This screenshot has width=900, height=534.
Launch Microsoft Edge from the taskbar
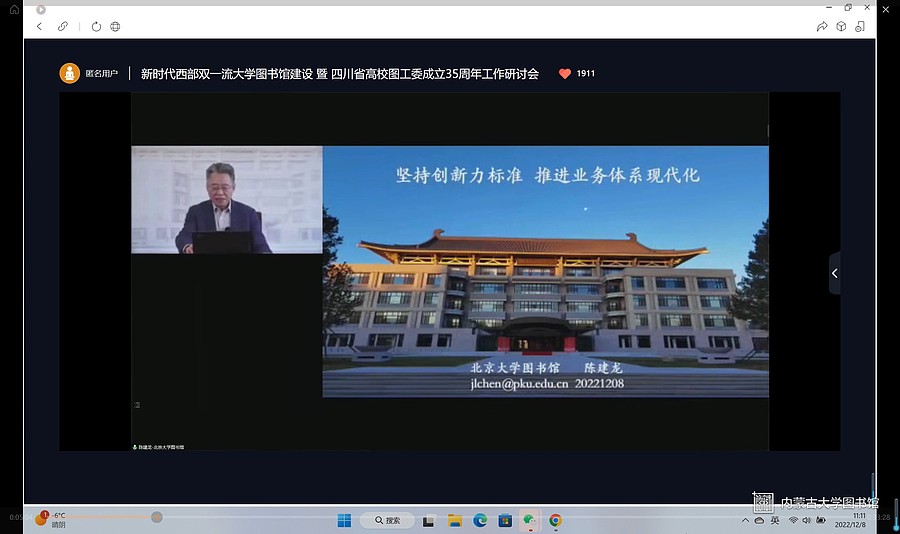pyautogui.click(x=480, y=520)
